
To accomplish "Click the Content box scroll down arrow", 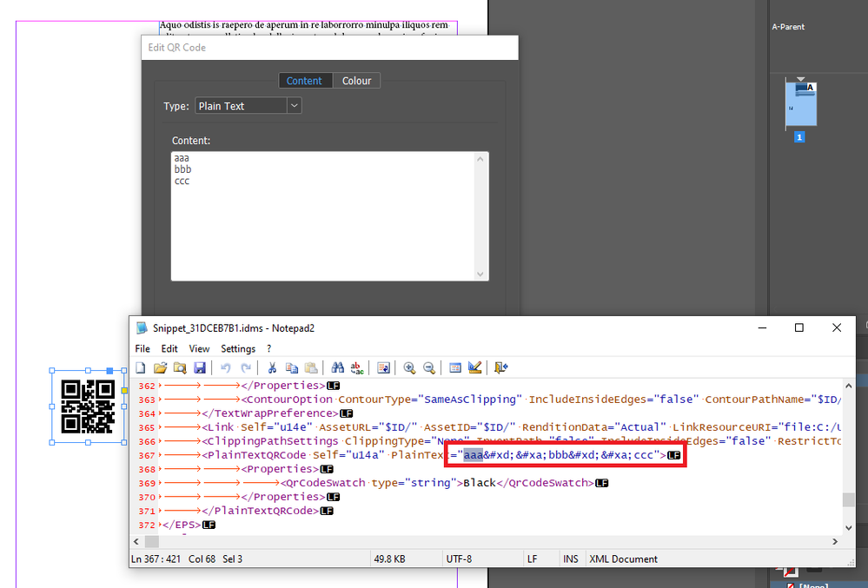I will click(480, 274).
